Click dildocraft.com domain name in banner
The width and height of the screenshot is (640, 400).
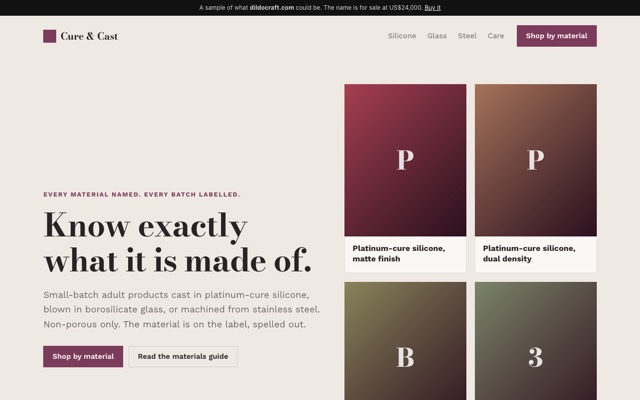pyautogui.click(x=272, y=8)
